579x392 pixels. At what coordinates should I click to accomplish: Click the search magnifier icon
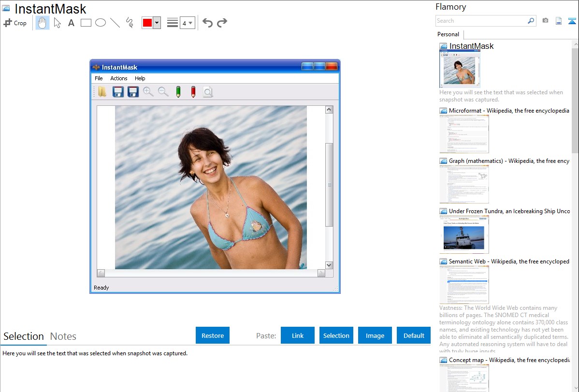[x=531, y=21]
